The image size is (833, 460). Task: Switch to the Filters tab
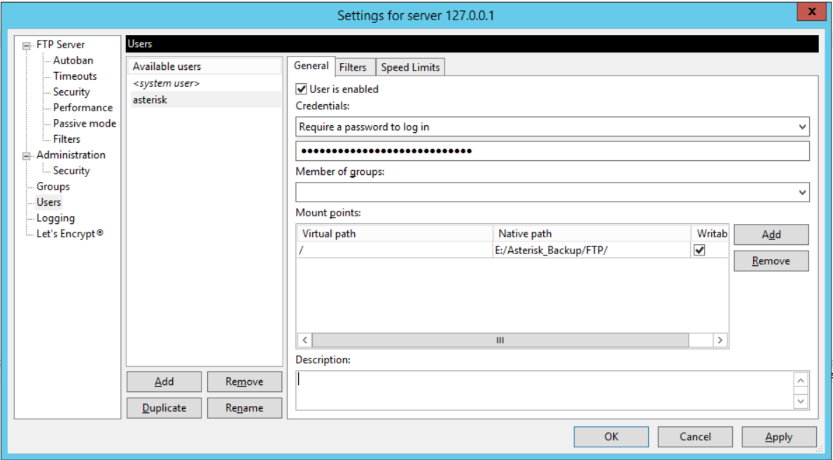[352, 67]
